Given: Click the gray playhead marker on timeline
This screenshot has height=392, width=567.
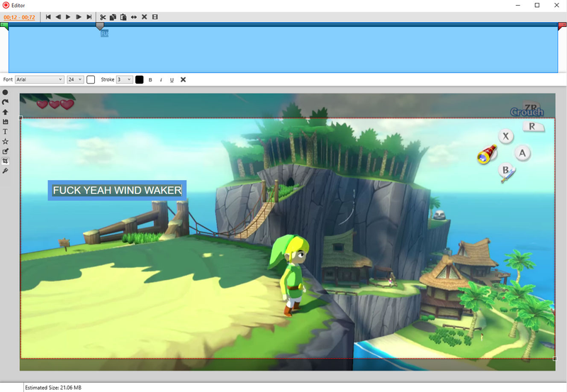Looking at the screenshot, I should point(100,26).
